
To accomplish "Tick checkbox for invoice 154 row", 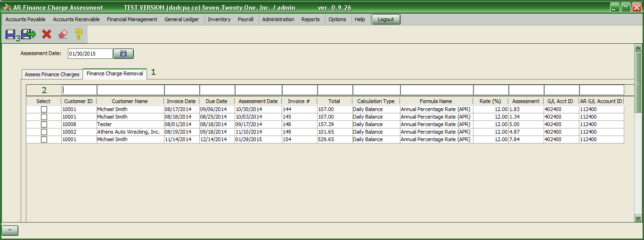I will pyautogui.click(x=44, y=139).
